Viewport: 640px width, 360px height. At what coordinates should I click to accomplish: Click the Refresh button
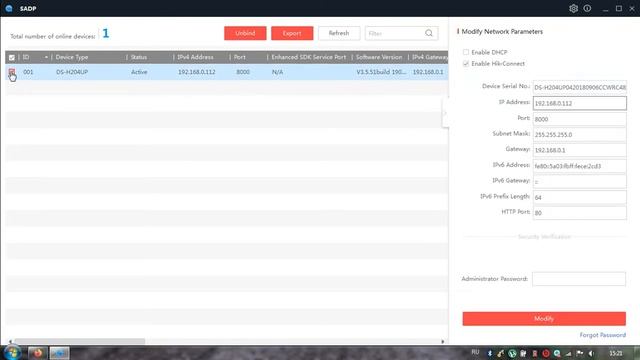pyautogui.click(x=339, y=33)
